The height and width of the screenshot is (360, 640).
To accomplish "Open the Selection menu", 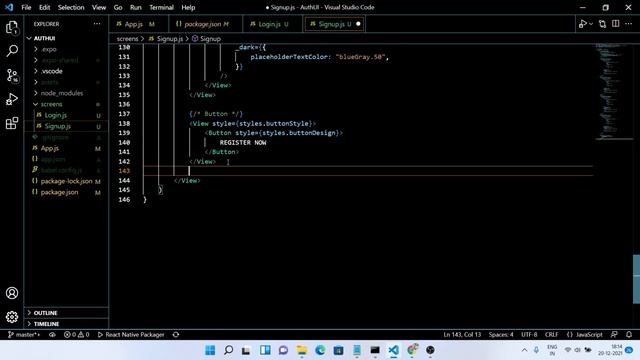I will pos(71,7).
